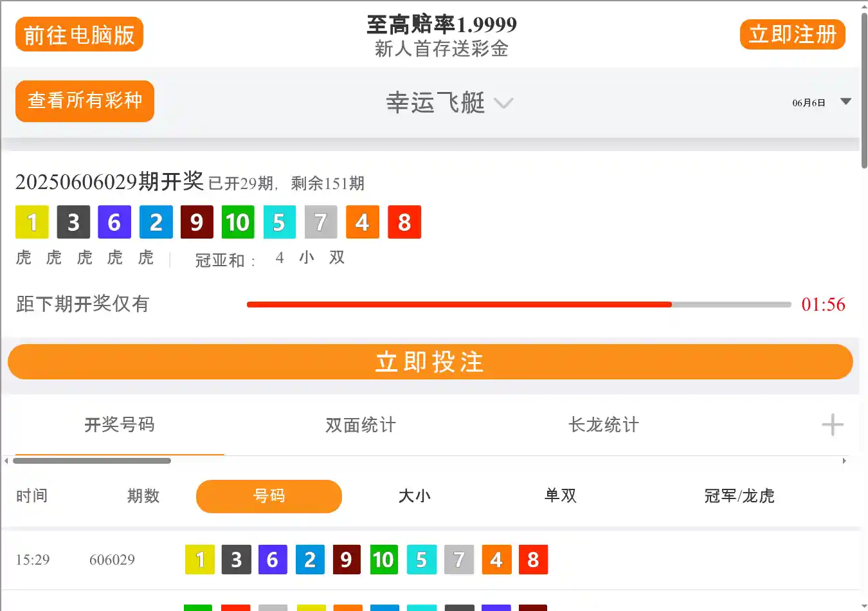This screenshot has height=611, width=868.
Task: Select the 号码 filter pill
Action: click(269, 496)
